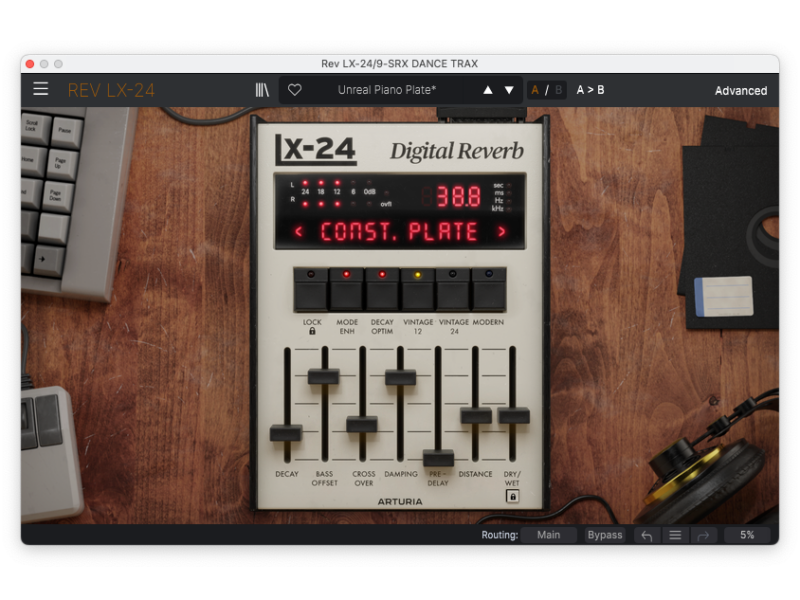Toggle the Dry/Wet lock icon

click(x=513, y=495)
